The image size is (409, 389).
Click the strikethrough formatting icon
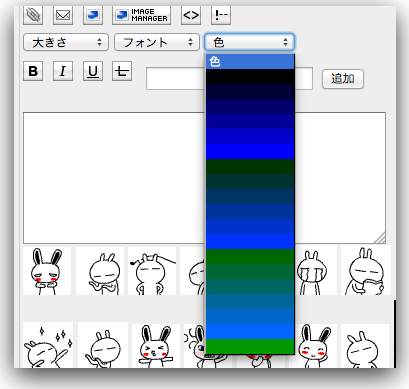point(122,71)
